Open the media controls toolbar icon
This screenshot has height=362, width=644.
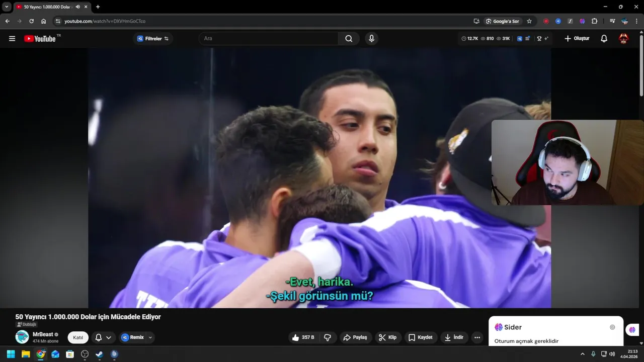tap(612, 21)
